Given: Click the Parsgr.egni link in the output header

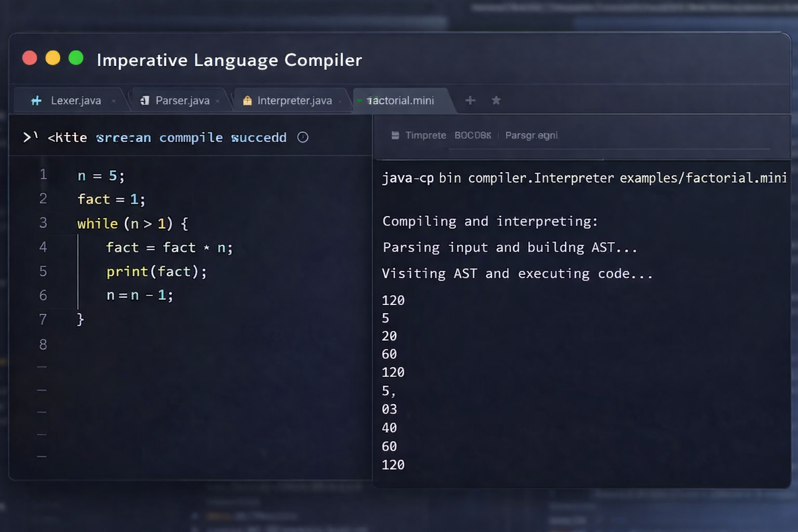Looking at the screenshot, I should coord(531,135).
